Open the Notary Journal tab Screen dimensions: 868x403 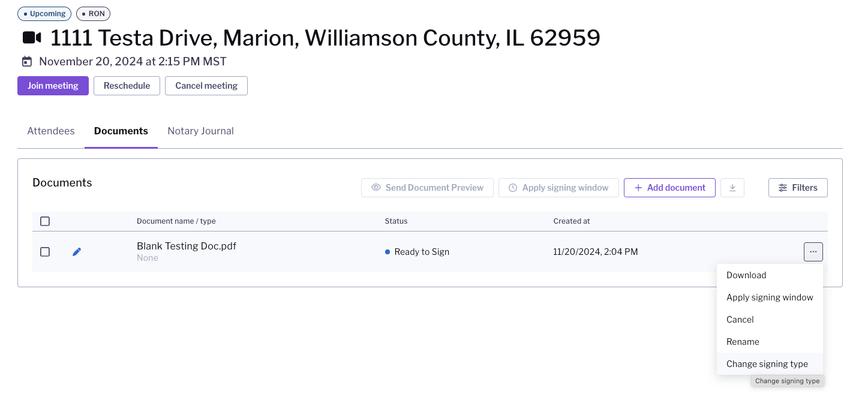[x=200, y=131]
